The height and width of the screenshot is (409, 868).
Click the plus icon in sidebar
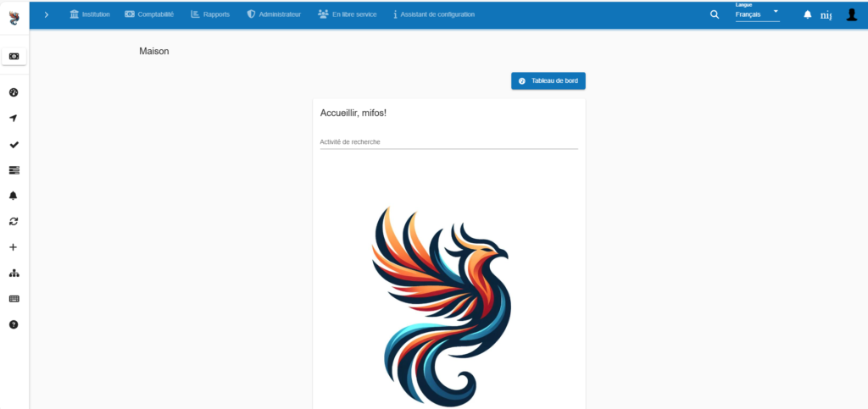(14, 247)
